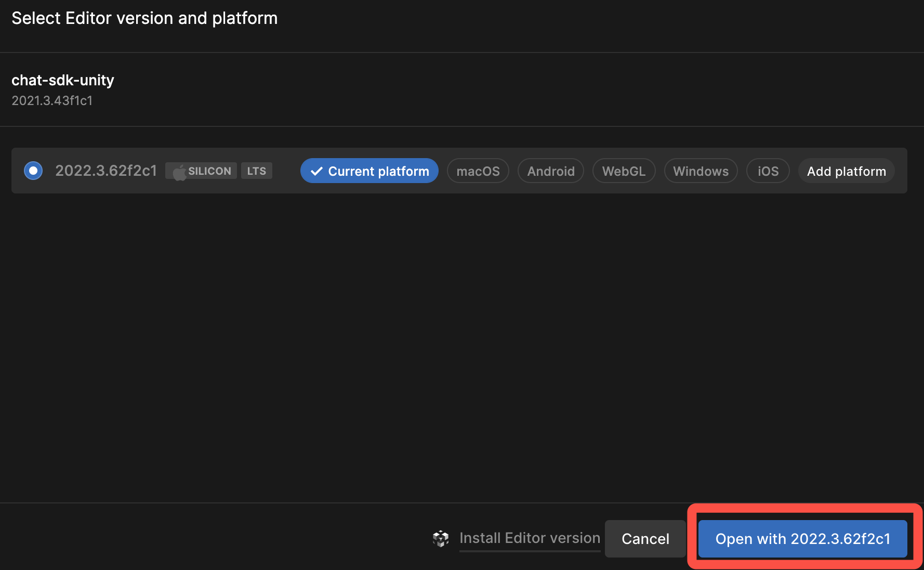Viewport: 924px width, 570px height.
Task: Click the LTS badge
Action: [257, 171]
